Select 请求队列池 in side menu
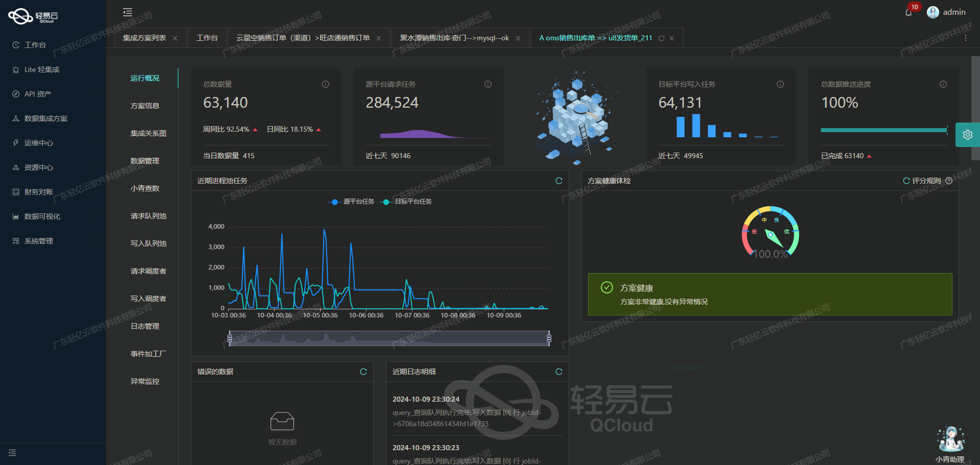Screen dimensions: 980x465 tap(148, 216)
